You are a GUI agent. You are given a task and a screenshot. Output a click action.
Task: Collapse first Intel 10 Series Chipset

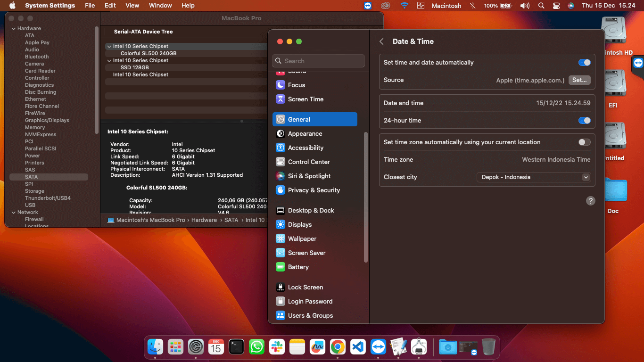click(x=109, y=46)
